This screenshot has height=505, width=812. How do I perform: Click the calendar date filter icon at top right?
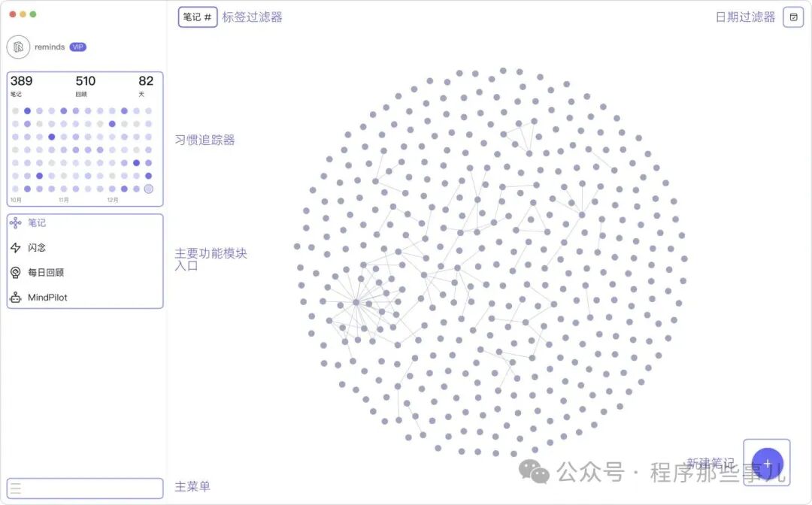point(793,17)
